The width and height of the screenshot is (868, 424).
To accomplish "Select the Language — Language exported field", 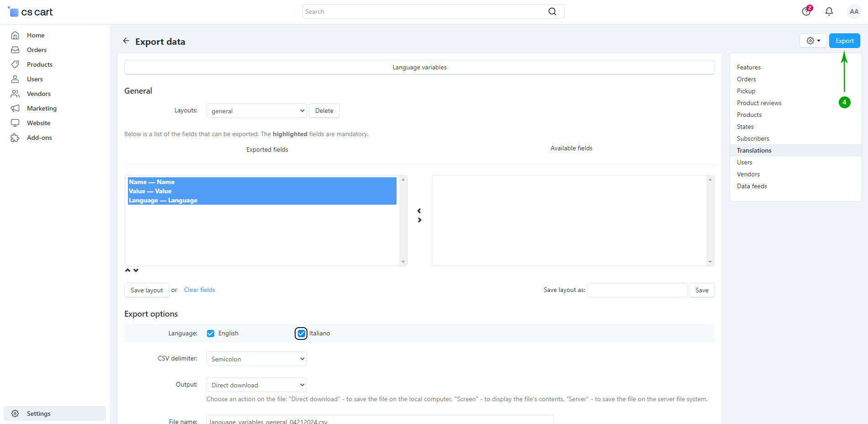I will [163, 201].
